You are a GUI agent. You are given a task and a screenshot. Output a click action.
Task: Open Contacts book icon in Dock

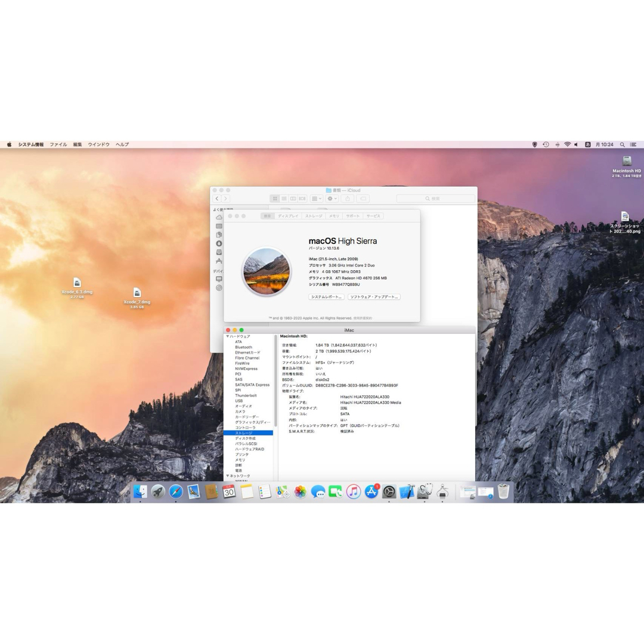coord(211,491)
